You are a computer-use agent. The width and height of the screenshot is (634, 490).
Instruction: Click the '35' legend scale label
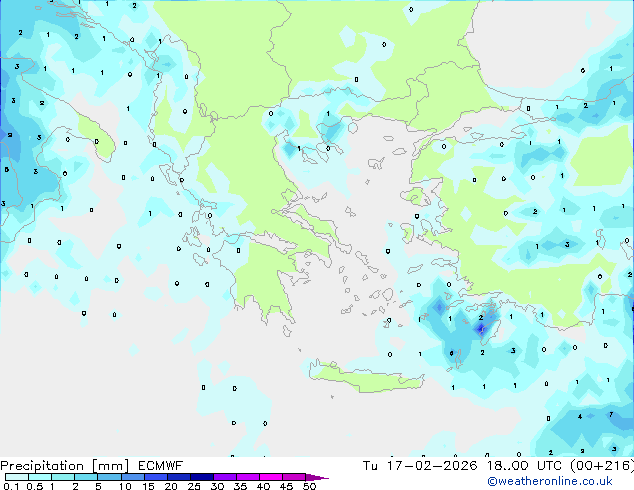click(x=240, y=486)
